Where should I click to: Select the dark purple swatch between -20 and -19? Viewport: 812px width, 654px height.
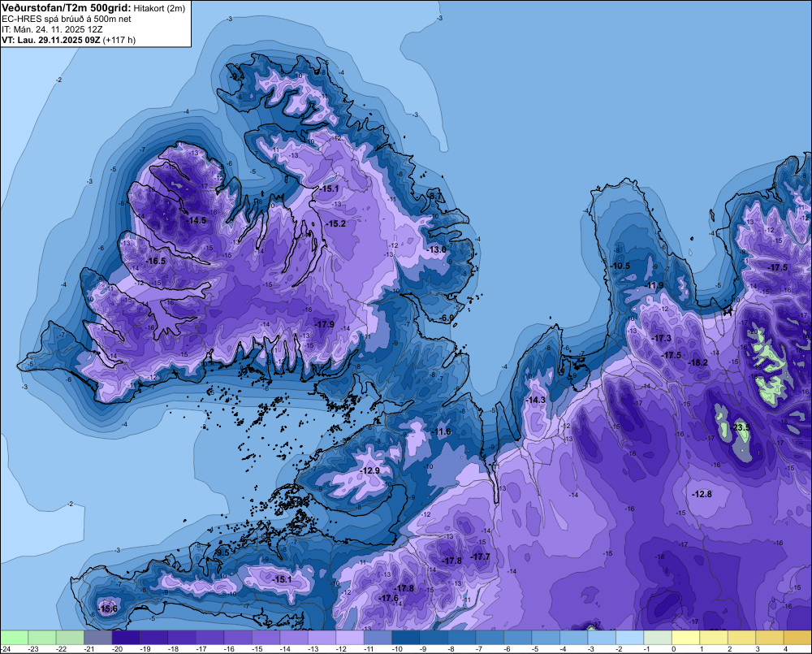click(126, 638)
